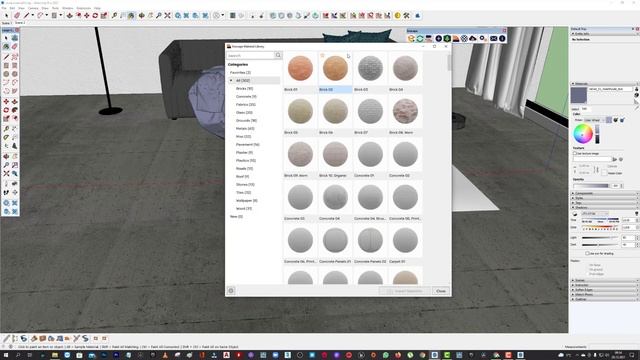The height and width of the screenshot is (360, 640).
Task: Click the Close button in Material Library
Action: point(441,291)
